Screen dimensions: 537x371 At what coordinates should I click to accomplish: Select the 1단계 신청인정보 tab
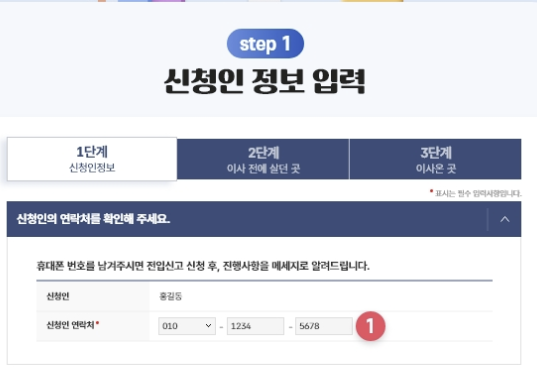[92, 159]
